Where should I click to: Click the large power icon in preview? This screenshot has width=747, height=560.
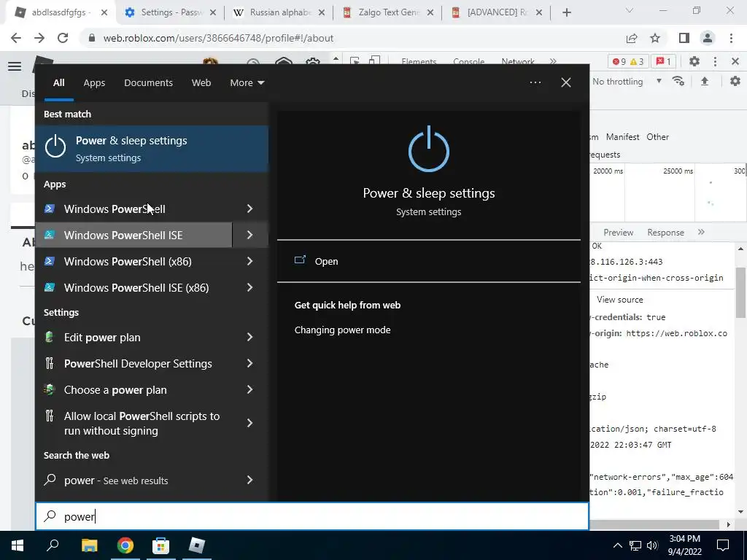(429, 149)
